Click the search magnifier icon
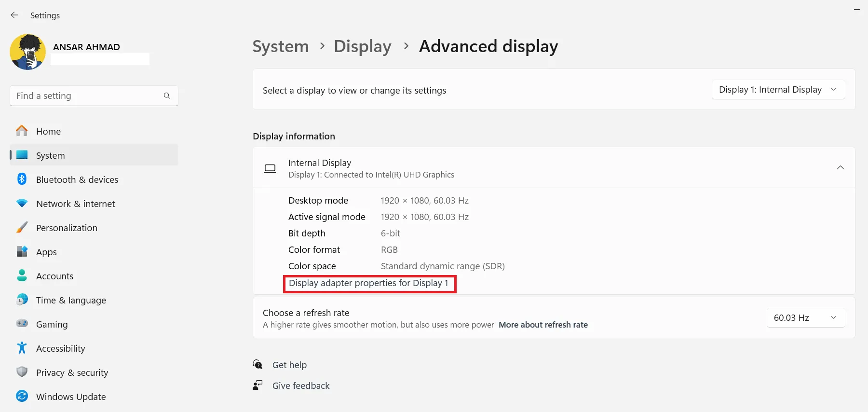The image size is (868, 412). point(167,96)
